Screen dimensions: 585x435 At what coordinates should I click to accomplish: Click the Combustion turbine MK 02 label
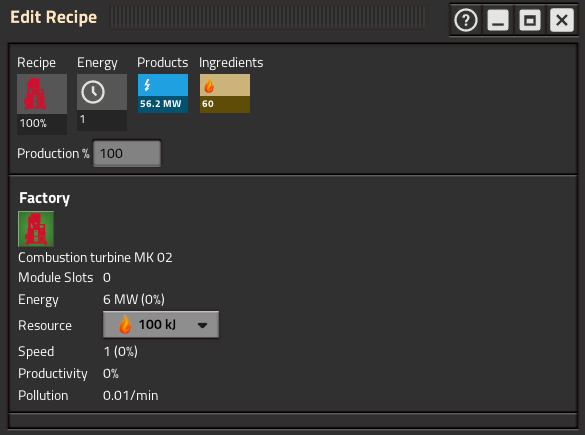tap(95, 257)
